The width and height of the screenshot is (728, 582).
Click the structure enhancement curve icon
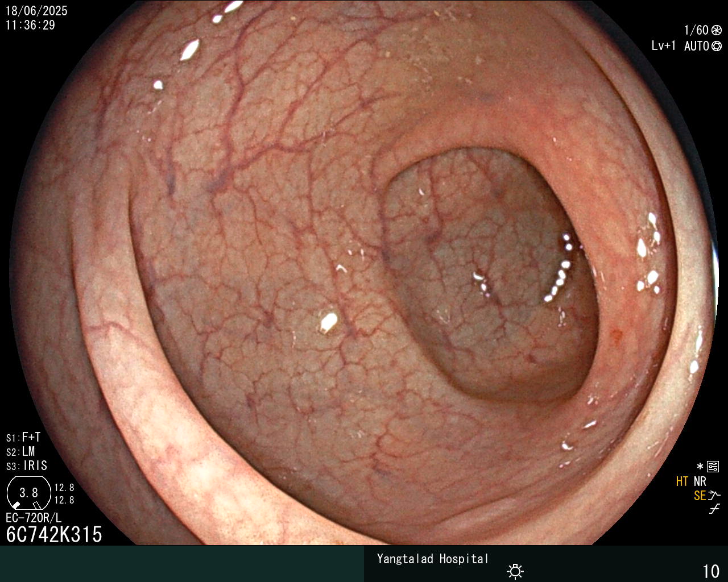point(715,496)
